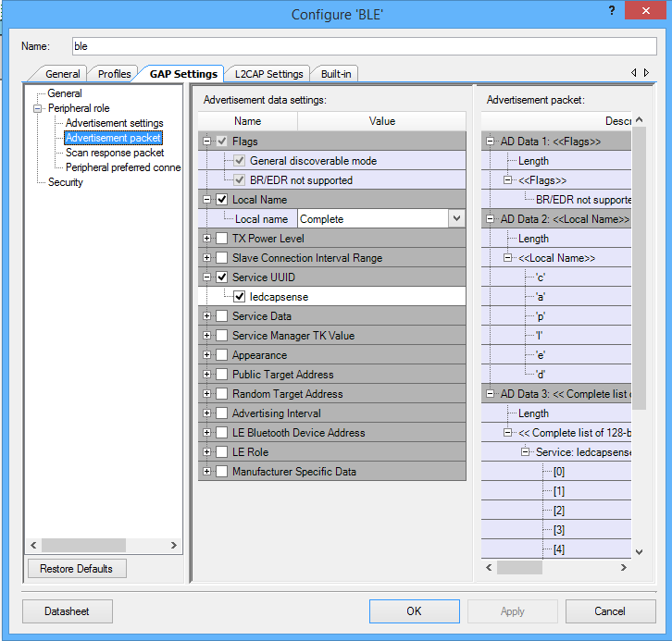Check the LE Role checkbox
Image resolution: width=672 pixels, height=641 pixels.
[221, 452]
